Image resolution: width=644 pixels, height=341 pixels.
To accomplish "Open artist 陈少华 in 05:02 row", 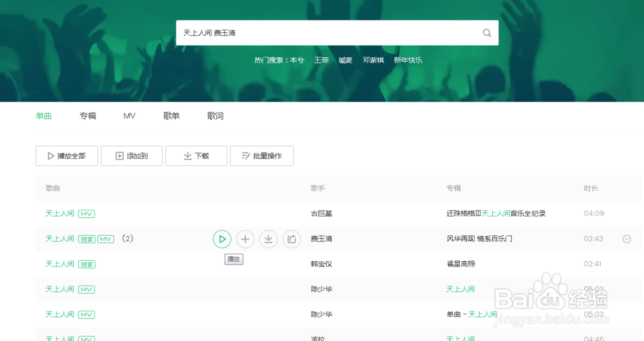I will [321, 290].
